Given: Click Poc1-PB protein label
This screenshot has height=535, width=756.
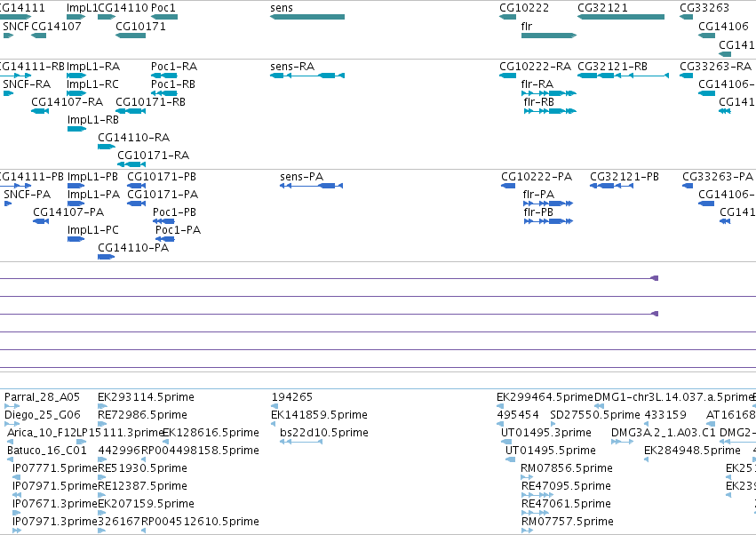Looking at the screenshot, I should (174, 212).
